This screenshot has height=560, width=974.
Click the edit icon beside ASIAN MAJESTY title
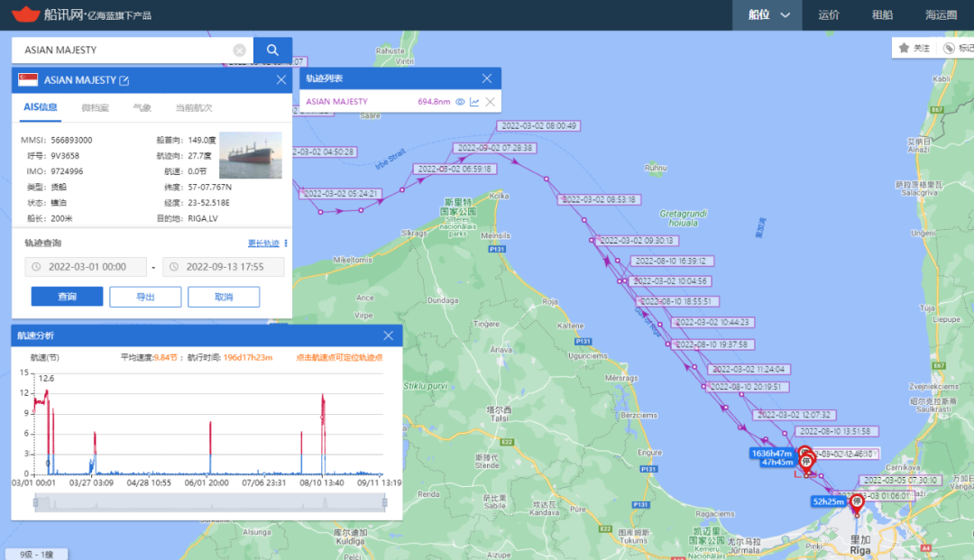(x=124, y=80)
